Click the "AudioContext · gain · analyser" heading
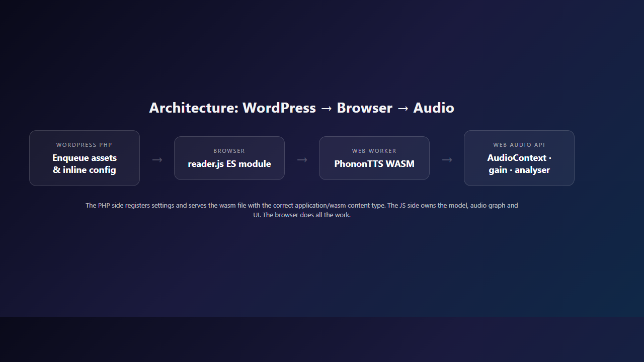Screen dimensions: 644x362 519,164
